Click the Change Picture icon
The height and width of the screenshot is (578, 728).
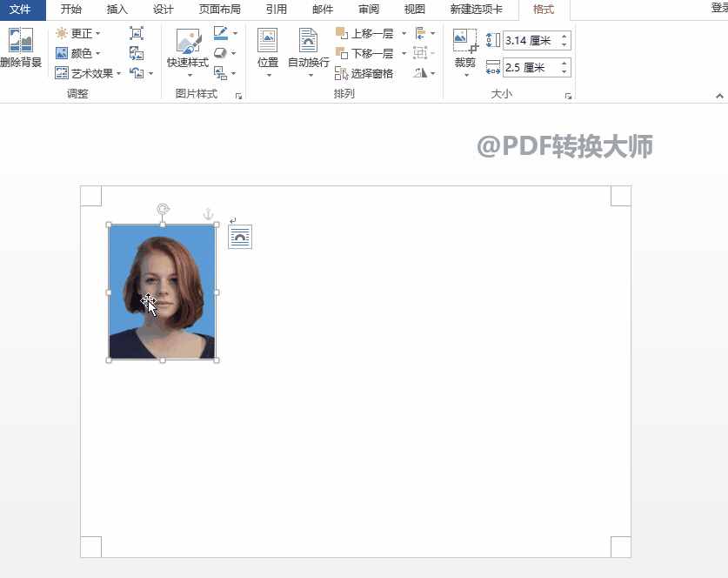[x=137, y=53]
